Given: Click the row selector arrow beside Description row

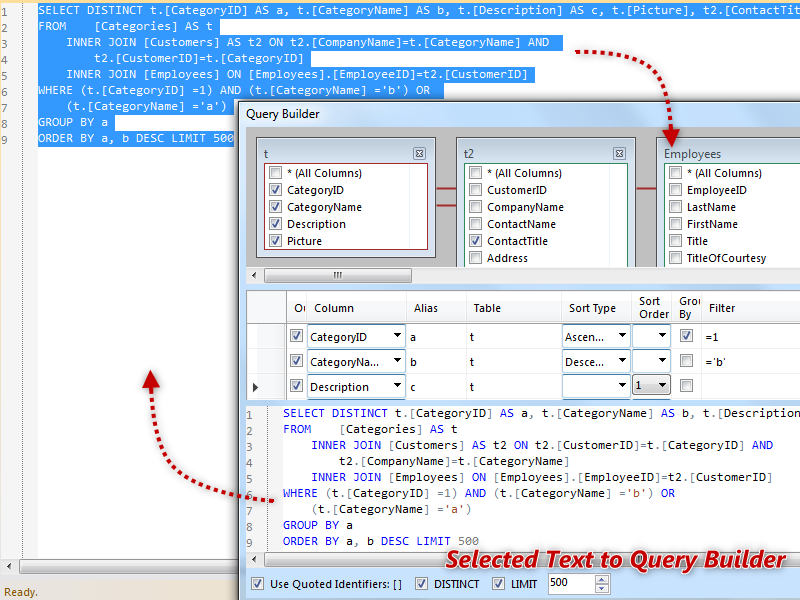Looking at the screenshot, I should [x=255, y=387].
